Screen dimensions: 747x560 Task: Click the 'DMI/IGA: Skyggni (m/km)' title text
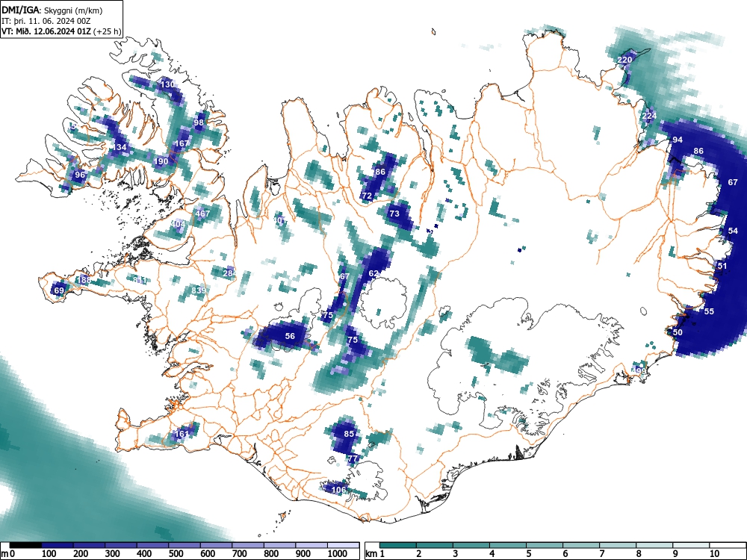click(x=52, y=10)
